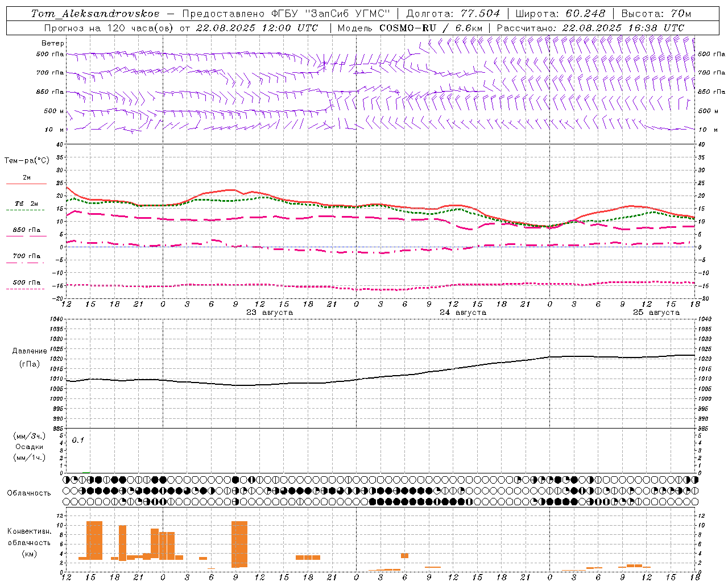Click the Широта: 60.248 field
The image size is (728, 582).
pos(560,14)
